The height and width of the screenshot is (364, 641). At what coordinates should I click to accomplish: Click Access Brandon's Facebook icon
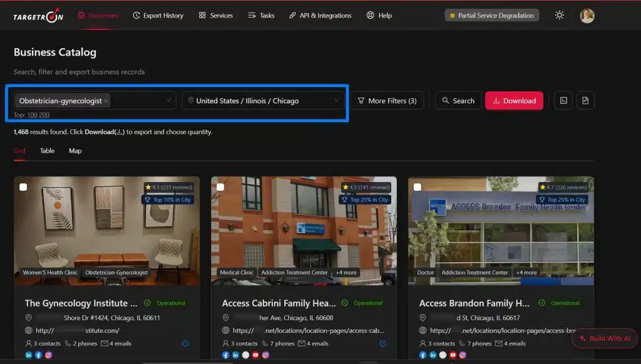423,355
